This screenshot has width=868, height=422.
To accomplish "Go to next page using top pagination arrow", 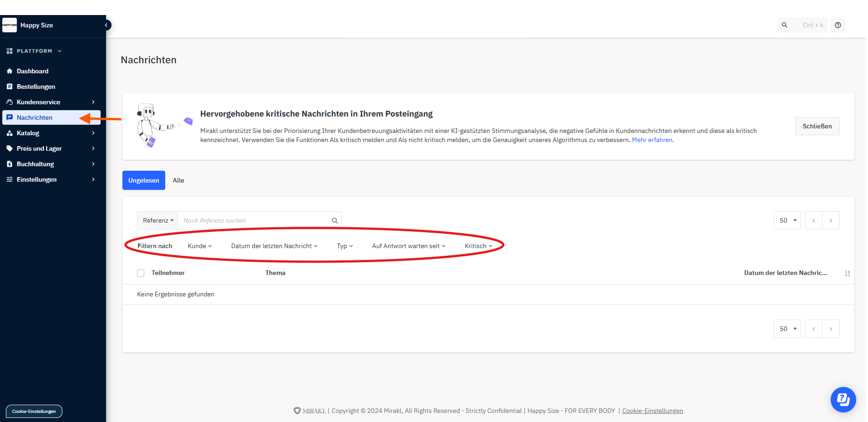I will click(831, 220).
